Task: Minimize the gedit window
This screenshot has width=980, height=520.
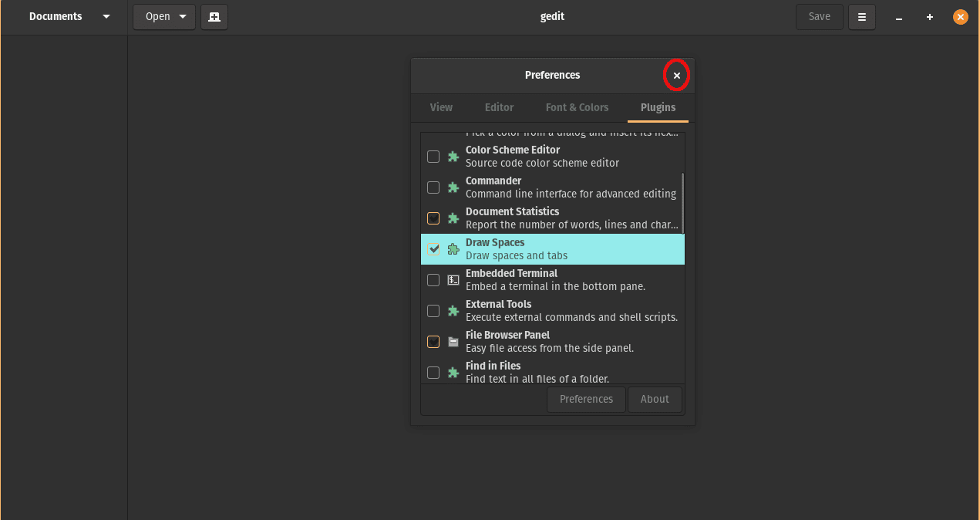Action: [899, 17]
